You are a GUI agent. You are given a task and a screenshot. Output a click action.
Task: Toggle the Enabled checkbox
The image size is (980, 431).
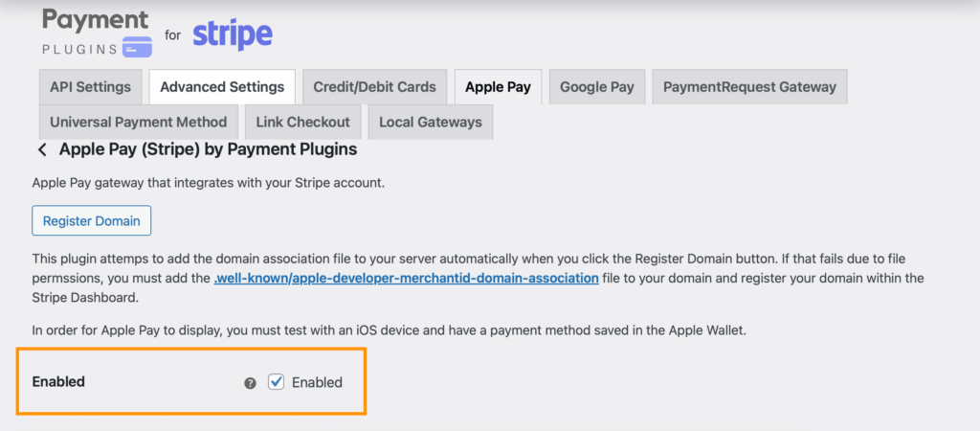277,381
